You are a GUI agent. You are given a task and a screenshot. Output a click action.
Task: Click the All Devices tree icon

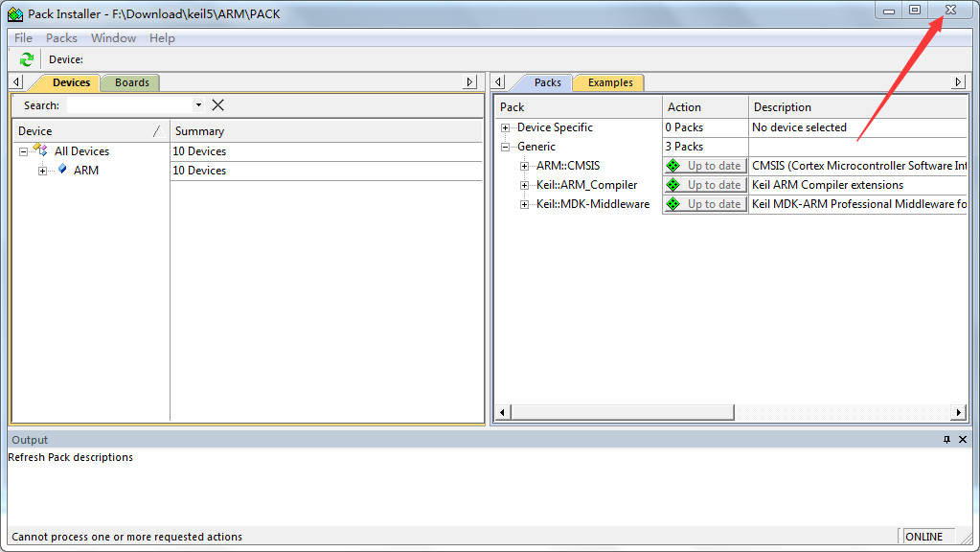click(40, 150)
